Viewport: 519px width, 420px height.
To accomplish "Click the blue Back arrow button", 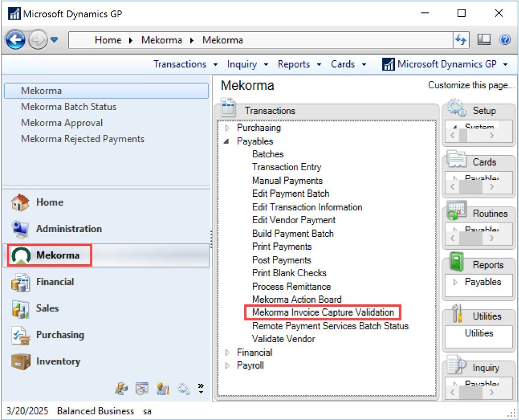I will point(15,40).
